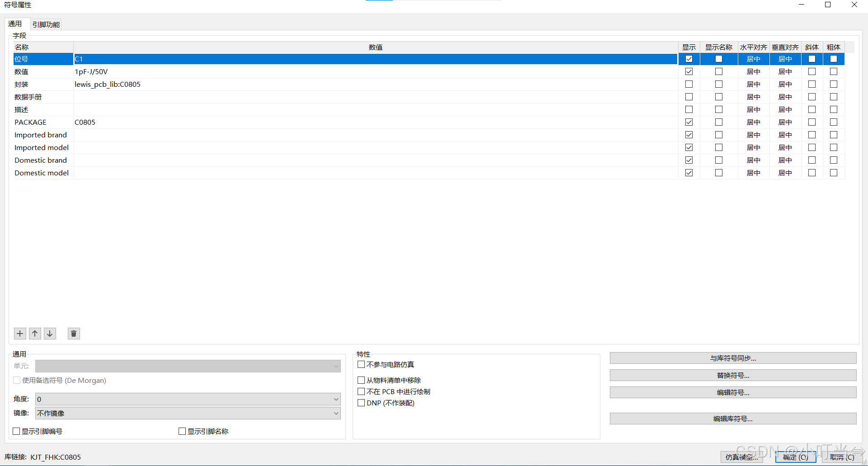Image resolution: width=868 pixels, height=466 pixels.
Task: Click 替换符号... button
Action: pyautogui.click(x=733, y=375)
